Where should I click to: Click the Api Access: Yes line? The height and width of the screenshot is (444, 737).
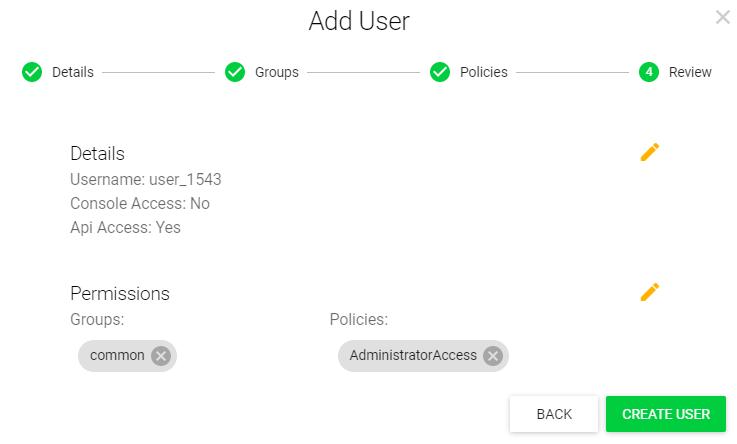[125, 227]
